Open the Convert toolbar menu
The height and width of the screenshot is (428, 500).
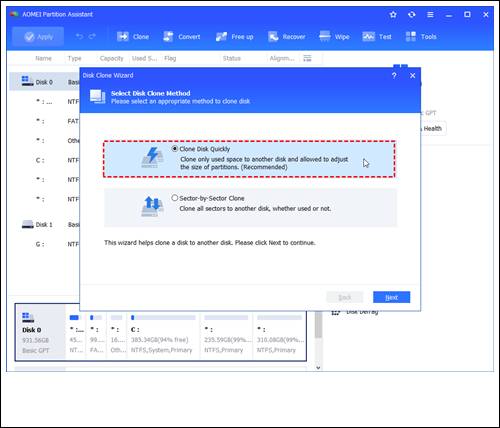point(182,37)
